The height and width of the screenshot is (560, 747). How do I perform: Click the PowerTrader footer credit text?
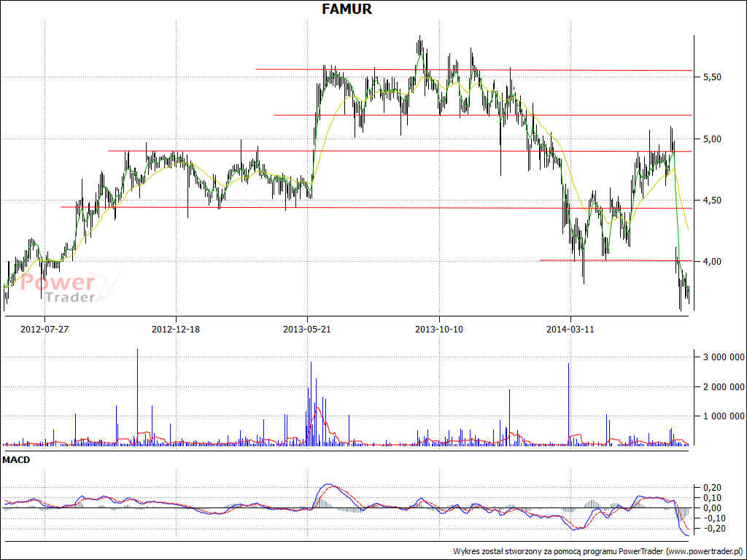point(598,551)
